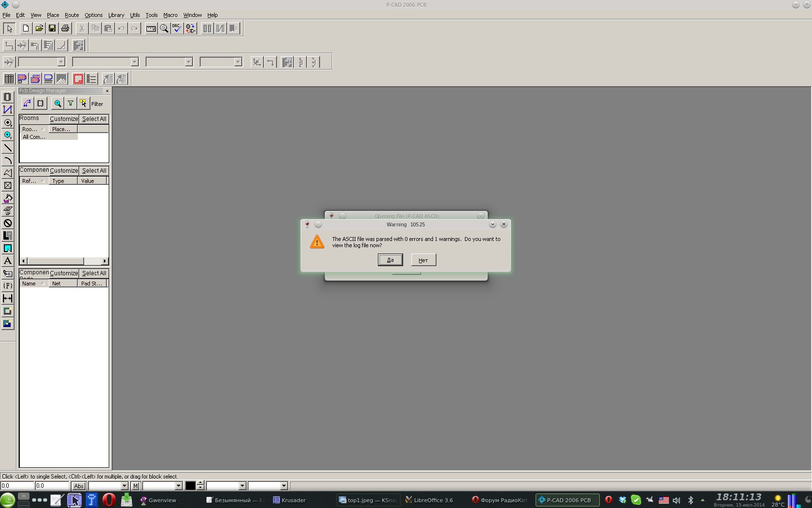
Task: Open the layer dropdown beside the black swatch
Action: [x=242, y=486]
